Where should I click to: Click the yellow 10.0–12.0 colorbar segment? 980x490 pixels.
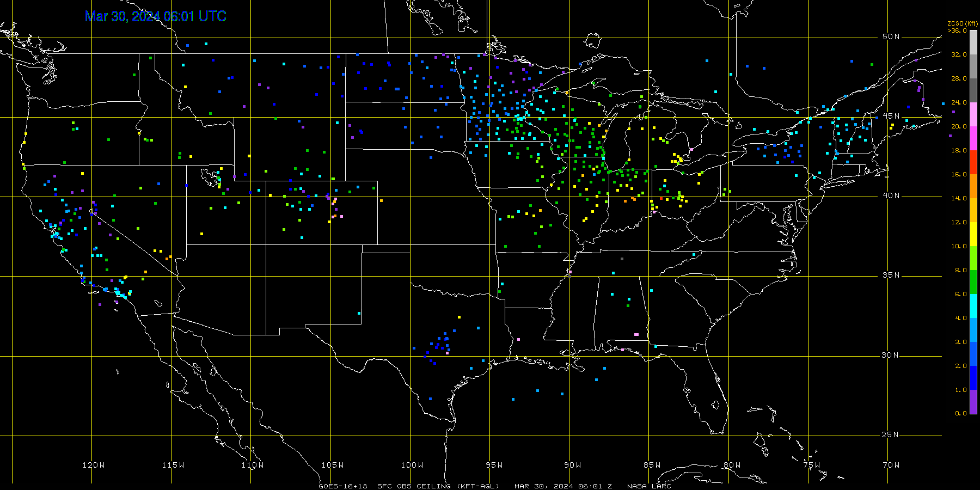973,234
